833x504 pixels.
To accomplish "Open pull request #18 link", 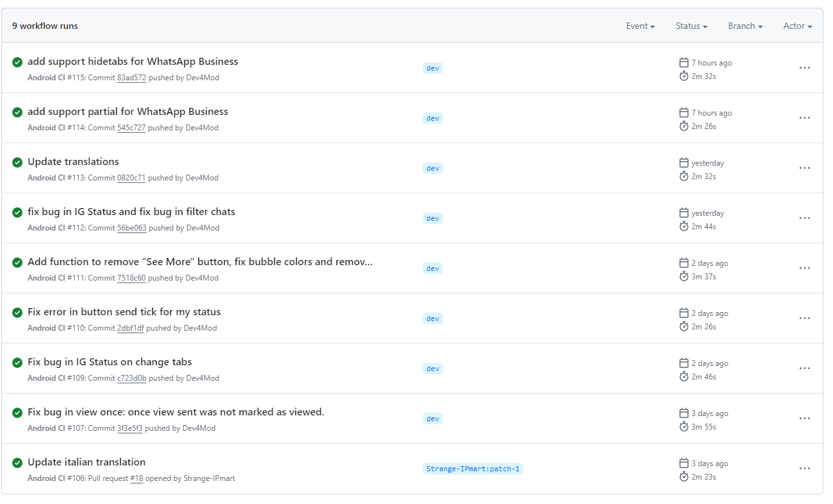I will (x=136, y=478).
